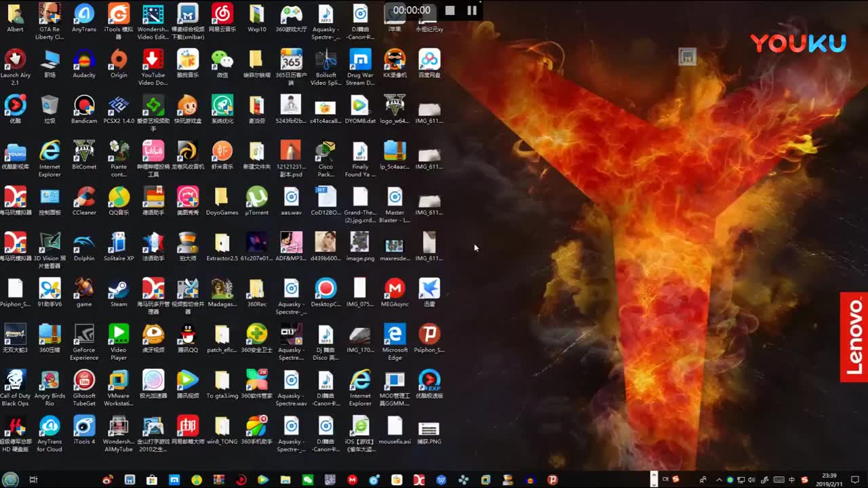The image size is (868, 488).
Task: Expand hidden system tray icons
Action: pos(719,479)
